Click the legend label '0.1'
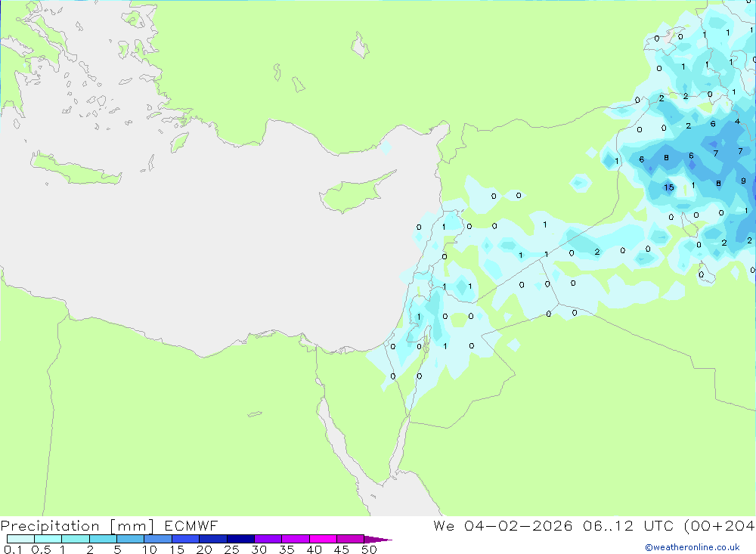Viewport: 756px width, 554px height. pyautogui.click(x=13, y=549)
